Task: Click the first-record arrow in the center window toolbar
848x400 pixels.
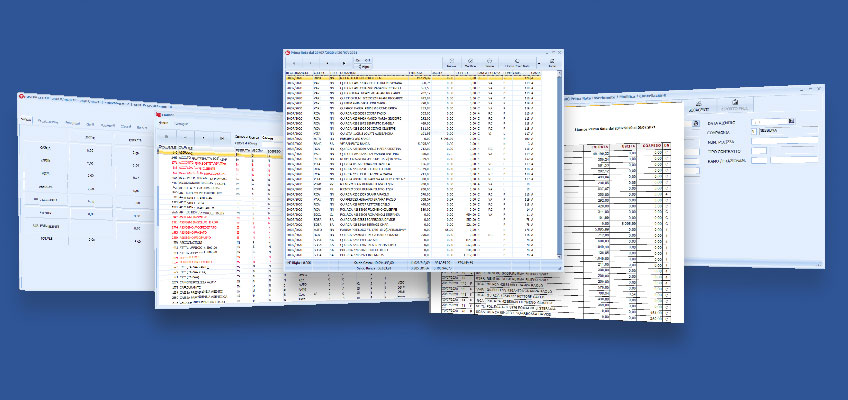Action: pyautogui.click(x=294, y=62)
